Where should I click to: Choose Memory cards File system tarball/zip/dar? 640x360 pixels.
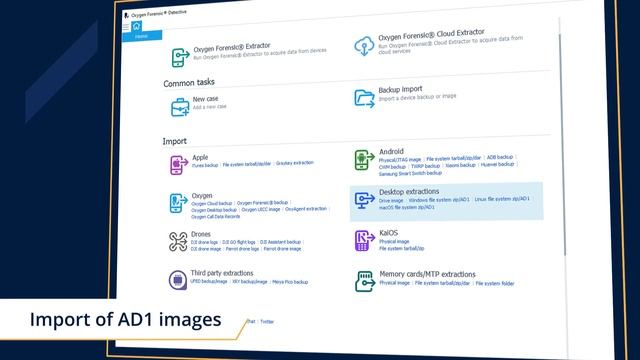pyautogui.click(x=442, y=283)
